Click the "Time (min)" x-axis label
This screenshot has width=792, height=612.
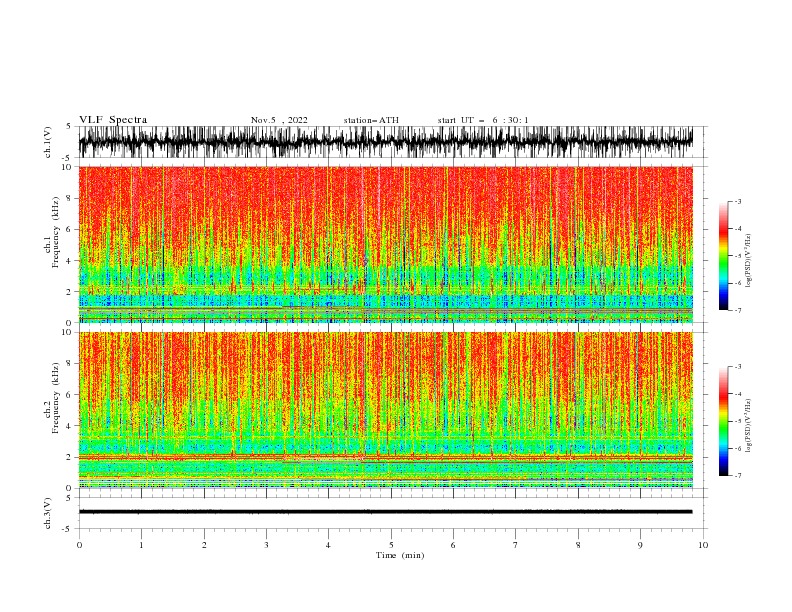pyautogui.click(x=400, y=555)
